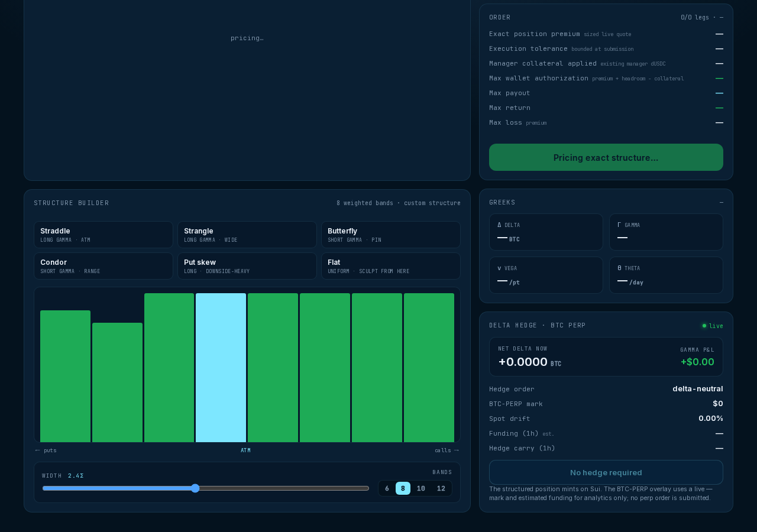Click the Pricing exact structure button
Image resolution: width=757 pixels, height=532 pixels.
tap(606, 157)
